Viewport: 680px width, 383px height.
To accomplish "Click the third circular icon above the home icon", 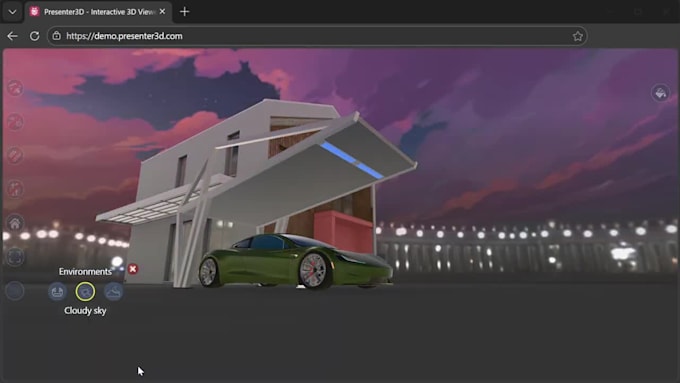I will pyautogui.click(x=15, y=155).
